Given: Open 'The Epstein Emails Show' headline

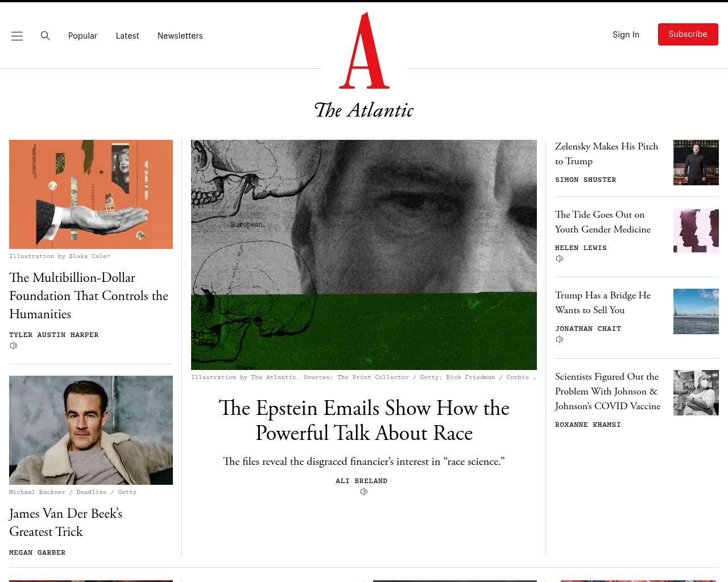Looking at the screenshot, I should pyautogui.click(x=364, y=421).
